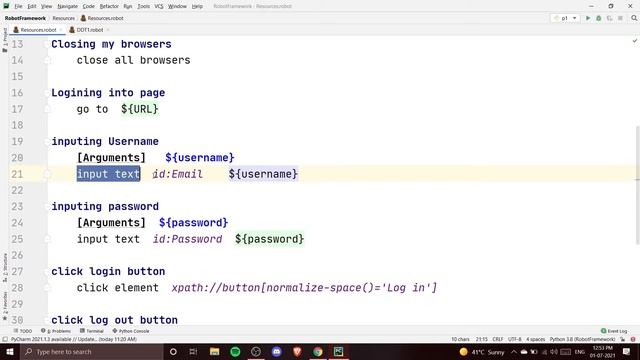Open File Explorer from the taskbar

point(214,351)
